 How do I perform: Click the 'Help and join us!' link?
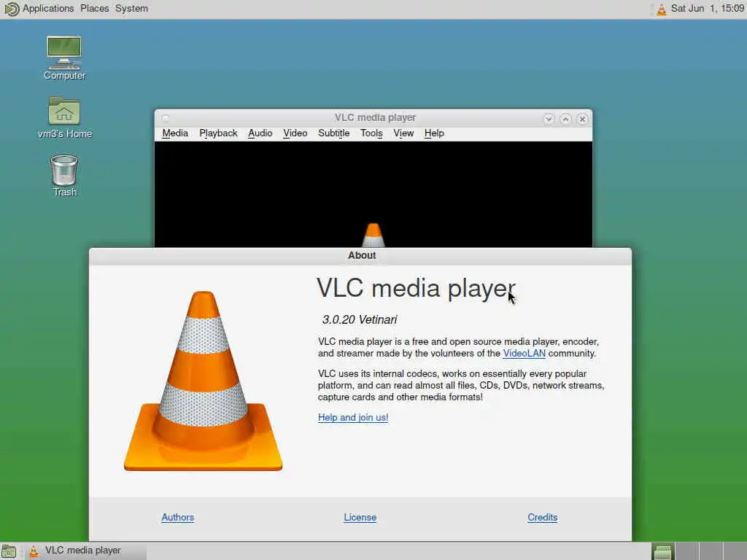[353, 418]
